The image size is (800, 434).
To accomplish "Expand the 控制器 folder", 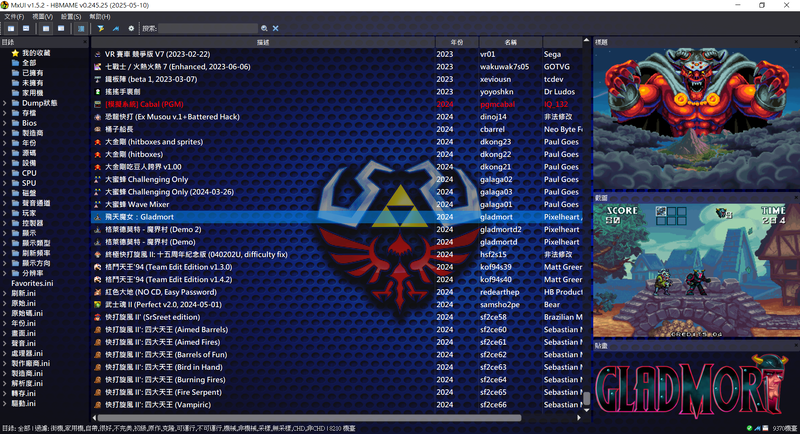I will 5,223.
